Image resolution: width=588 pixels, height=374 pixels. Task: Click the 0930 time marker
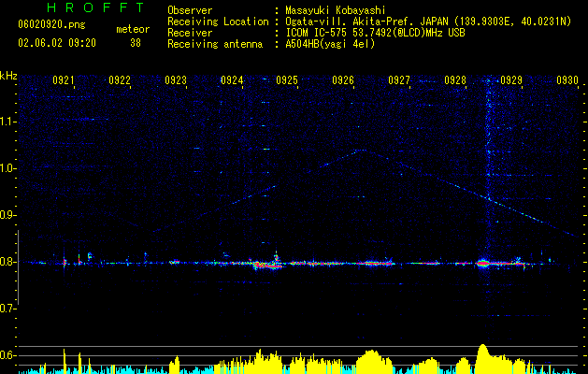tap(567, 80)
